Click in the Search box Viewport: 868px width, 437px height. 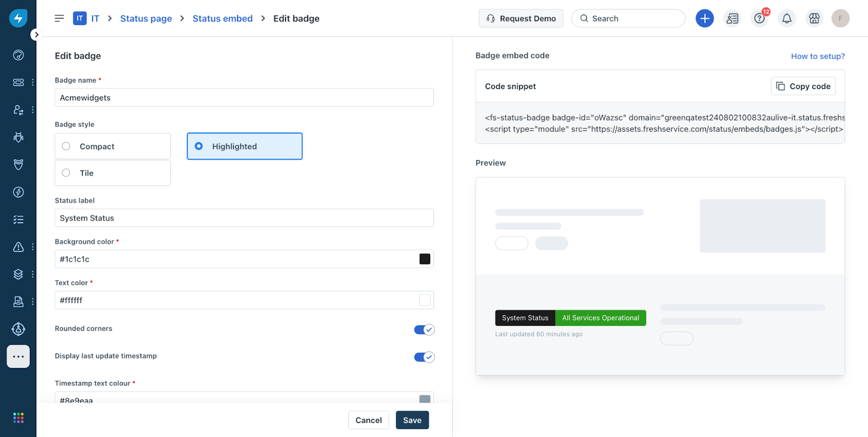click(x=628, y=18)
